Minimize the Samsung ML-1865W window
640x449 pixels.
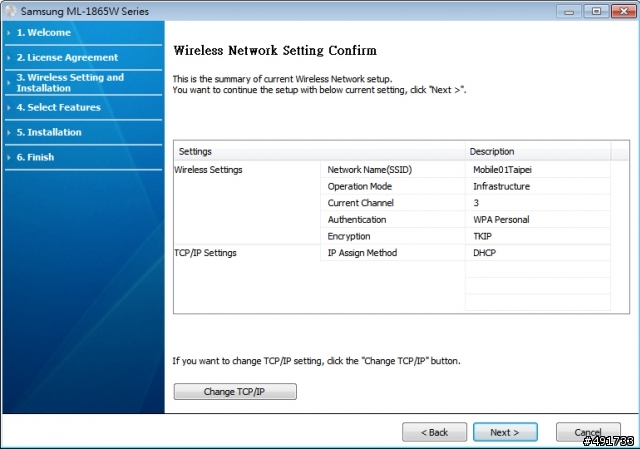(x=569, y=11)
